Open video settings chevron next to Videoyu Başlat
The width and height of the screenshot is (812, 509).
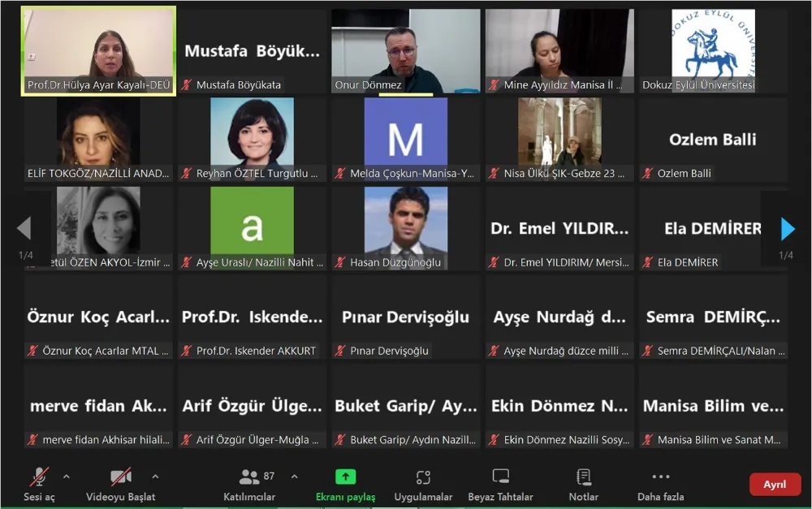pos(154,475)
